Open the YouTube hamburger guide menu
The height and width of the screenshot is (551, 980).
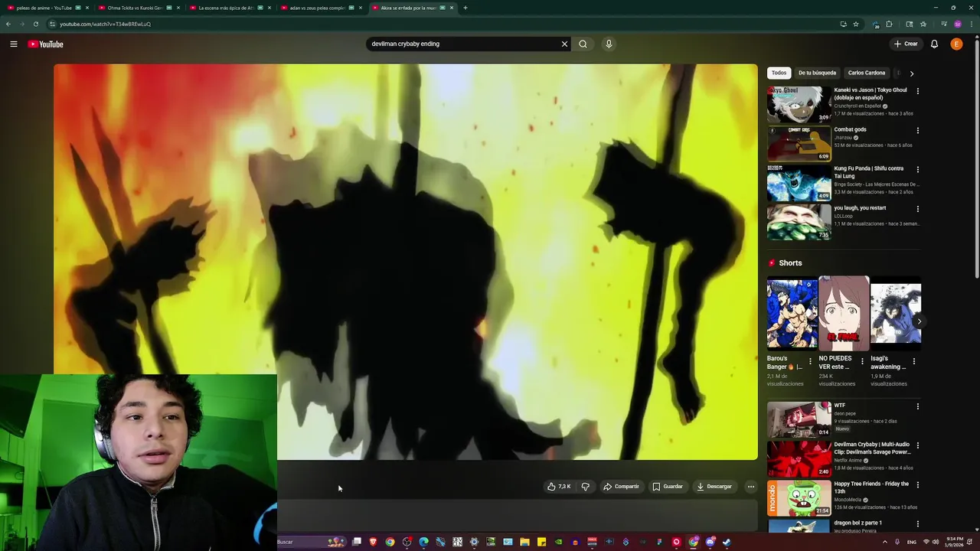(13, 44)
